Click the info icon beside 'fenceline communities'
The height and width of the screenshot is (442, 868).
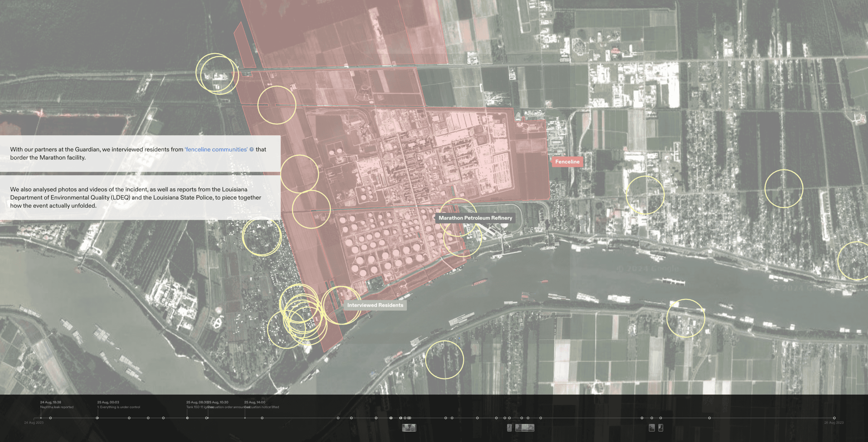tap(252, 149)
